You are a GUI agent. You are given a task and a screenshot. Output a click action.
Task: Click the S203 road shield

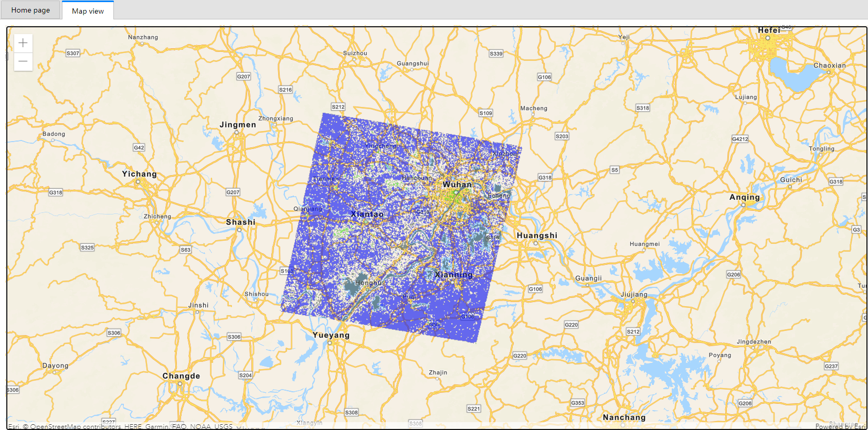pos(562,136)
